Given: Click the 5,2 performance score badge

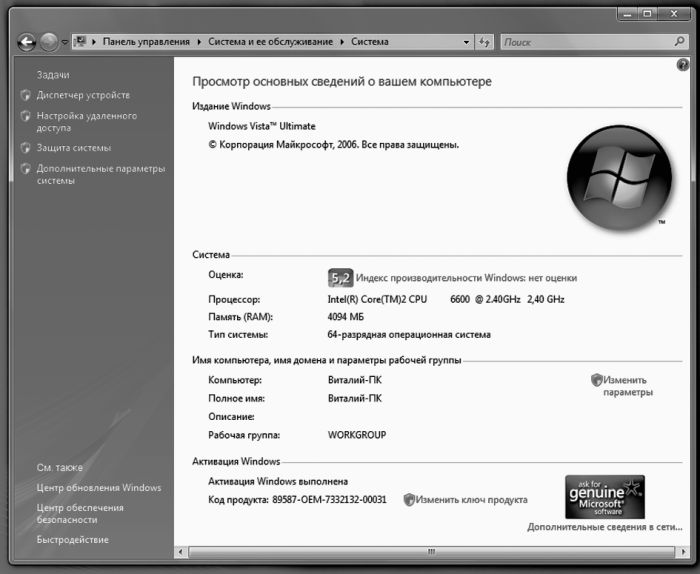Looking at the screenshot, I should tap(340, 278).
